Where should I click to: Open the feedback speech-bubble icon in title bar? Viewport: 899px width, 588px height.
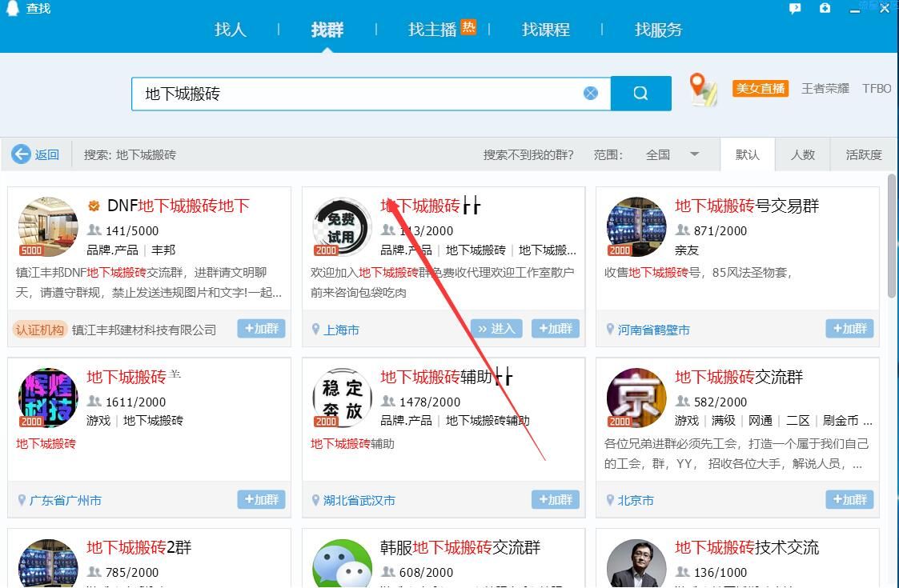point(795,9)
